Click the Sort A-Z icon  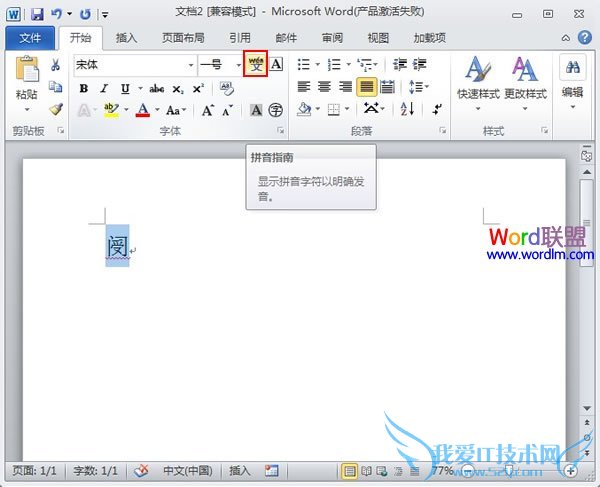pos(407,109)
